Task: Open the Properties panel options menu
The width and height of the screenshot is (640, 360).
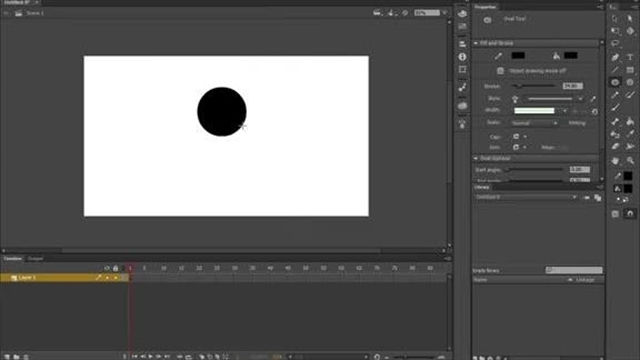Action: pos(600,7)
